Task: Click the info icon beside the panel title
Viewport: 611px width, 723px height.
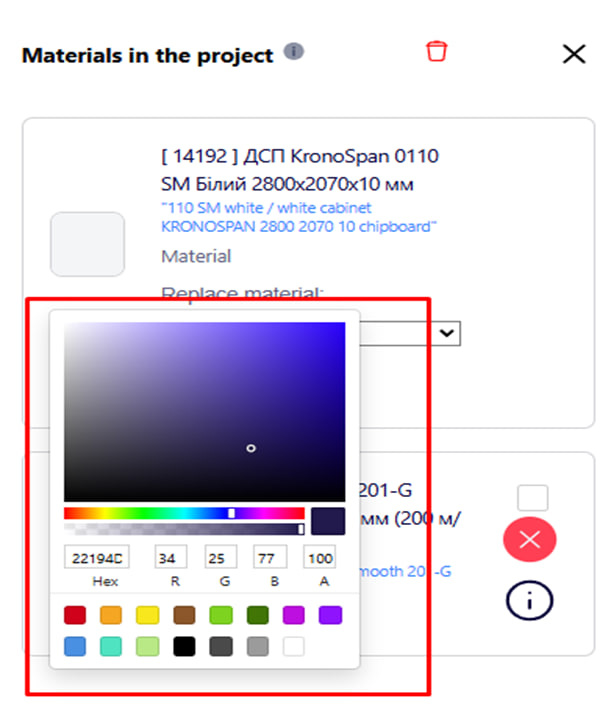Action: tap(294, 52)
